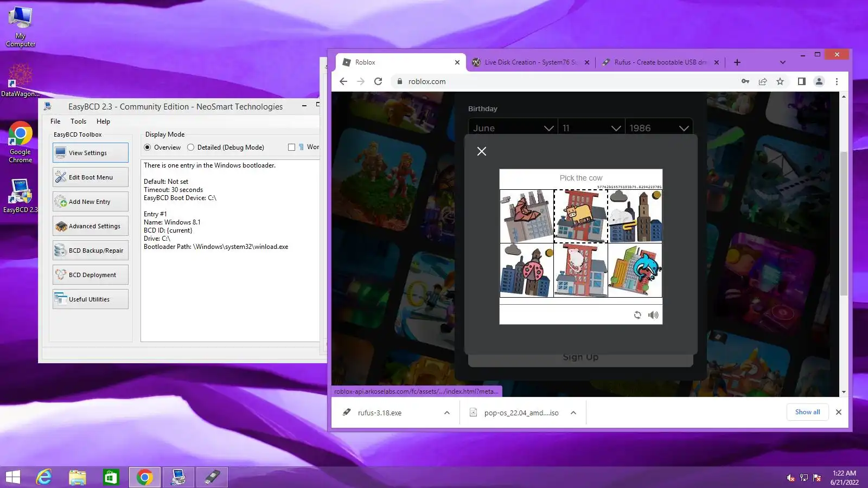
Task: Open the Help menu in EasyBCD
Action: click(x=103, y=121)
